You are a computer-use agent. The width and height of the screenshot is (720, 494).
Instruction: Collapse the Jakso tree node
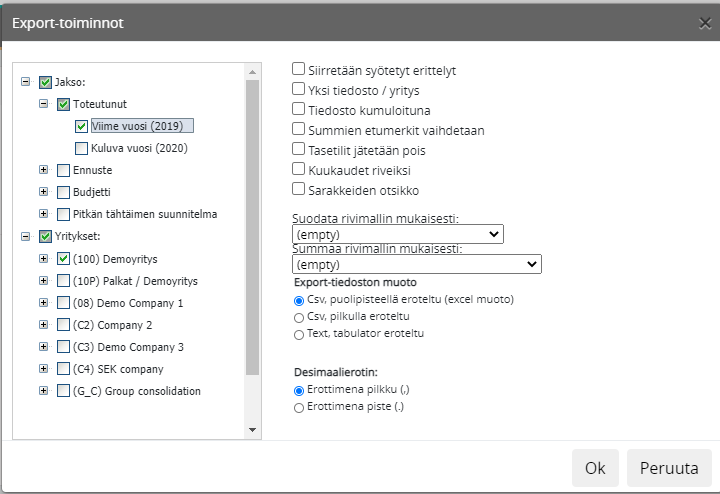pos(25,82)
